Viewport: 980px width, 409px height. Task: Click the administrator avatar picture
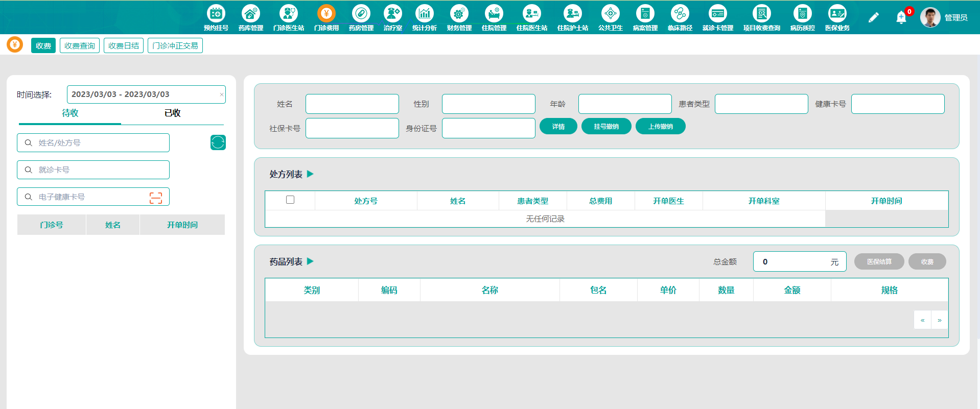[x=930, y=17]
